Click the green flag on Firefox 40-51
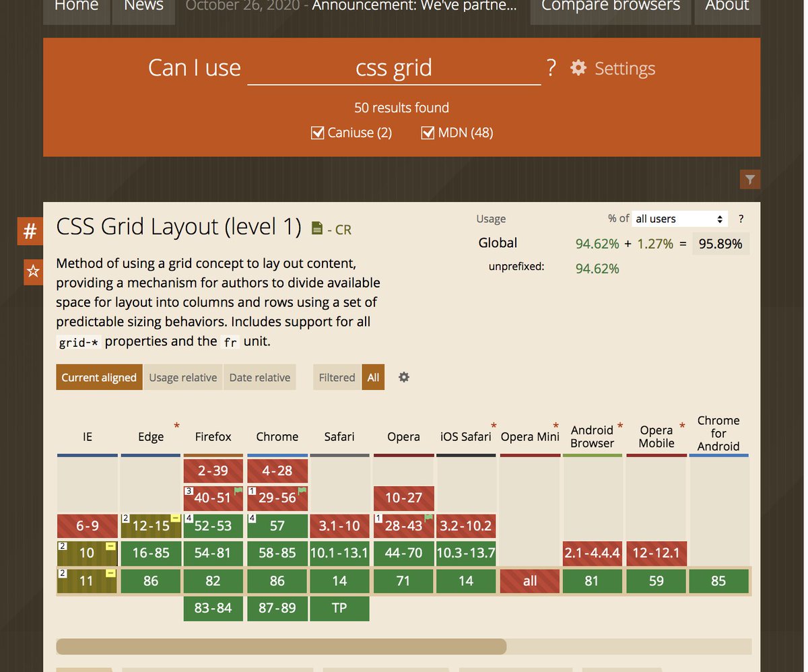 click(x=238, y=492)
